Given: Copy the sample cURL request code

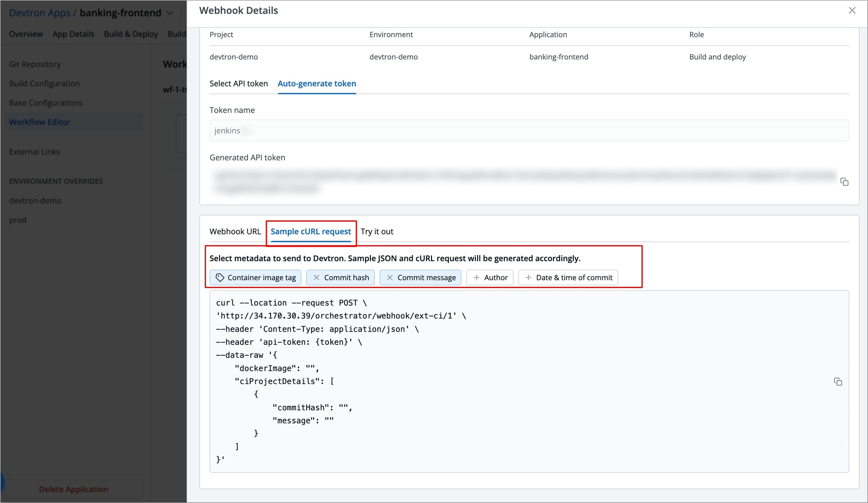Looking at the screenshot, I should click(x=838, y=382).
